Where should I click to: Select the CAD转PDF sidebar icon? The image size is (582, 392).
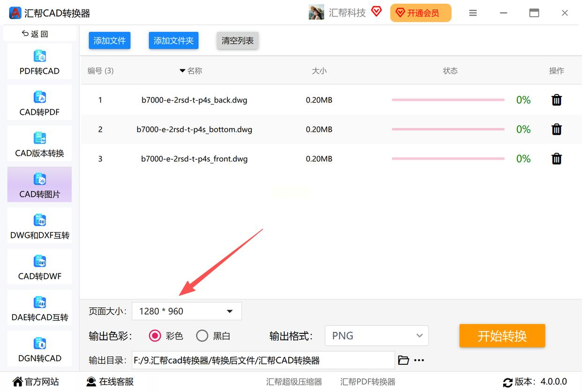click(40, 97)
